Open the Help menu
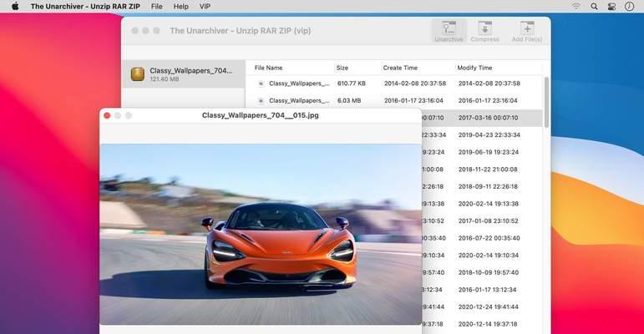This screenshot has height=334, width=644. pyautogui.click(x=180, y=7)
